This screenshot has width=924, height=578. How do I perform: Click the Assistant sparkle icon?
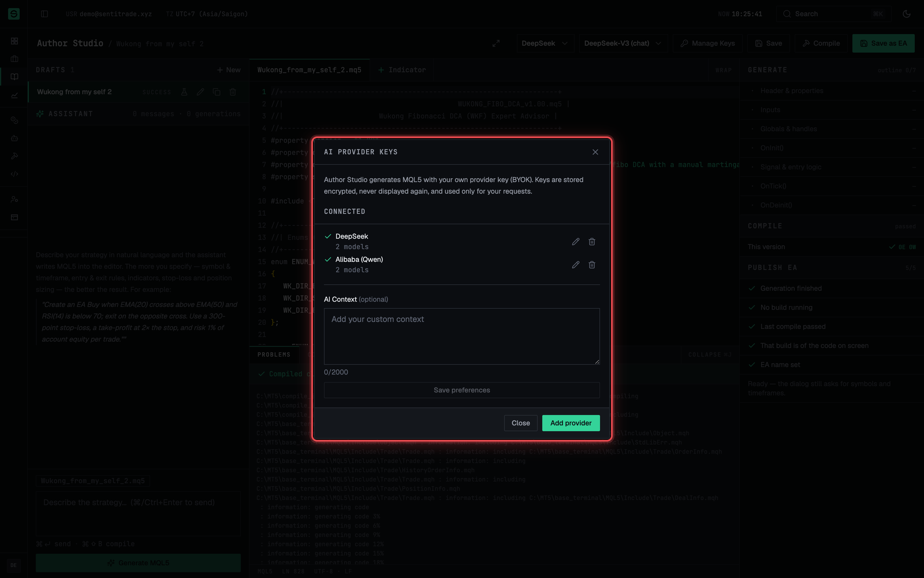coord(40,114)
